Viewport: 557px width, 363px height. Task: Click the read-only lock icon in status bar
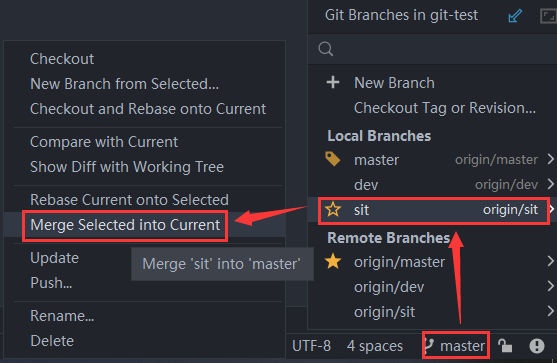point(505,345)
